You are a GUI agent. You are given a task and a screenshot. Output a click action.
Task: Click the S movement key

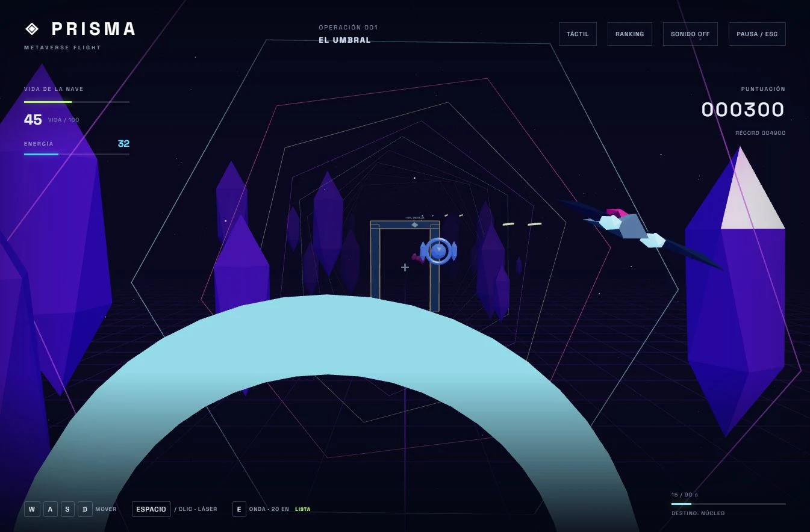pyautogui.click(x=67, y=509)
